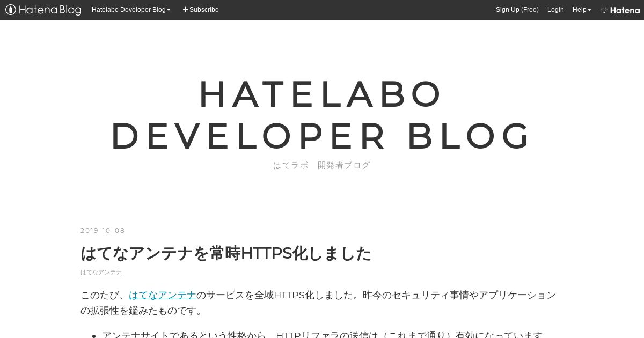Select the blog subtitle はてラボ 開発者ブログ

321,165
